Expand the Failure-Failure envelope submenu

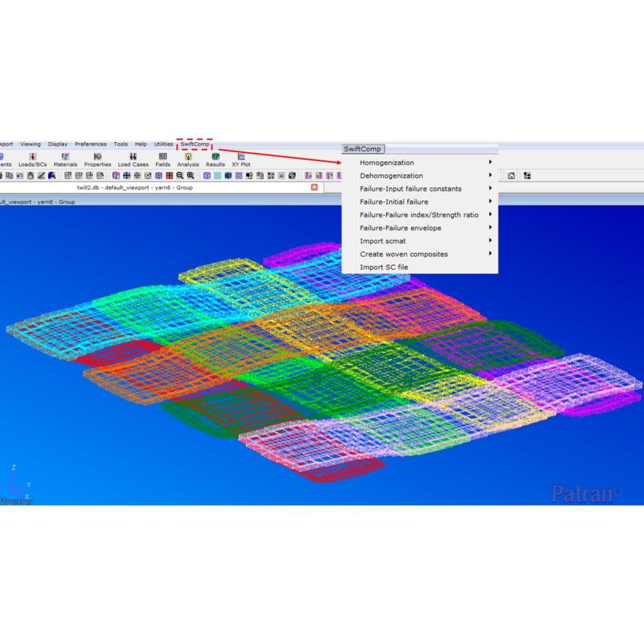coord(400,228)
